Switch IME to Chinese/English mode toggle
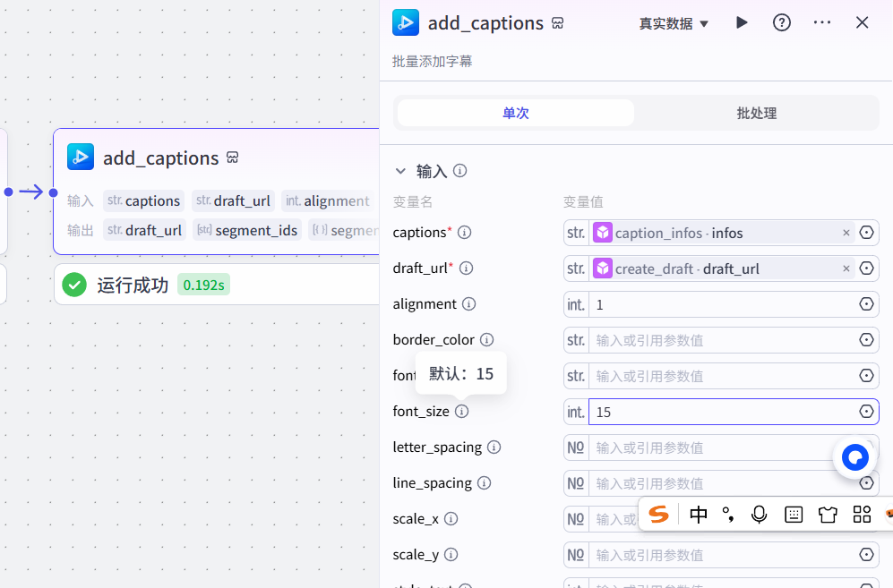This screenshot has height=588, width=893. tap(699, 514)
